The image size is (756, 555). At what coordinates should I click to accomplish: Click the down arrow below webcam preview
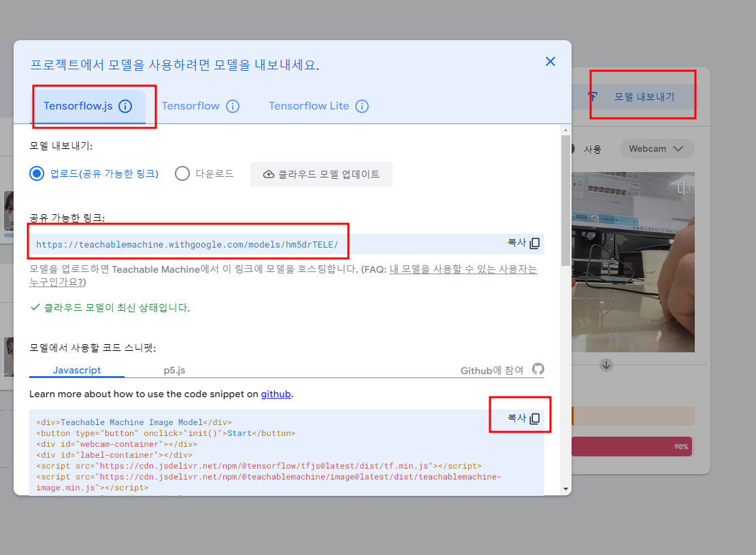click(x=606, y=365)
